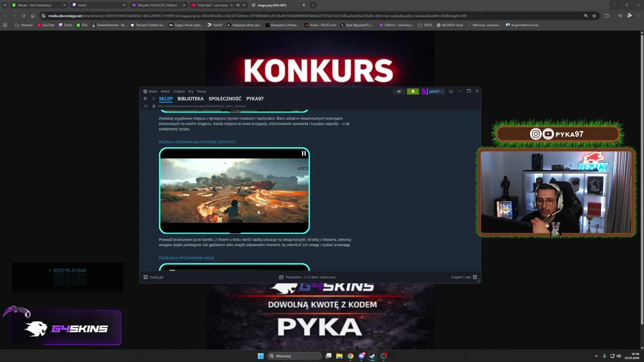Open Google Chrome from the taskbar
The image size is (644, 362).
tap(350, 356)
